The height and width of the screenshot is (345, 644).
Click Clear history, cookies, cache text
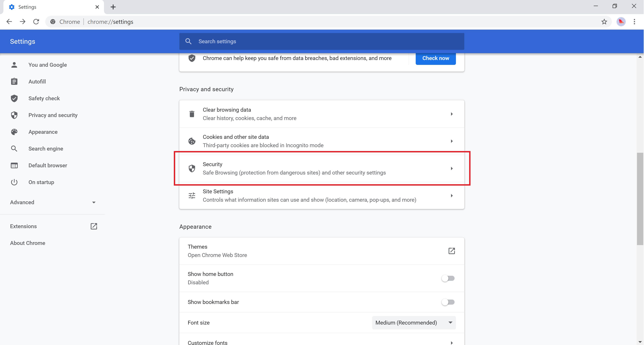click(x=249, y=118)
